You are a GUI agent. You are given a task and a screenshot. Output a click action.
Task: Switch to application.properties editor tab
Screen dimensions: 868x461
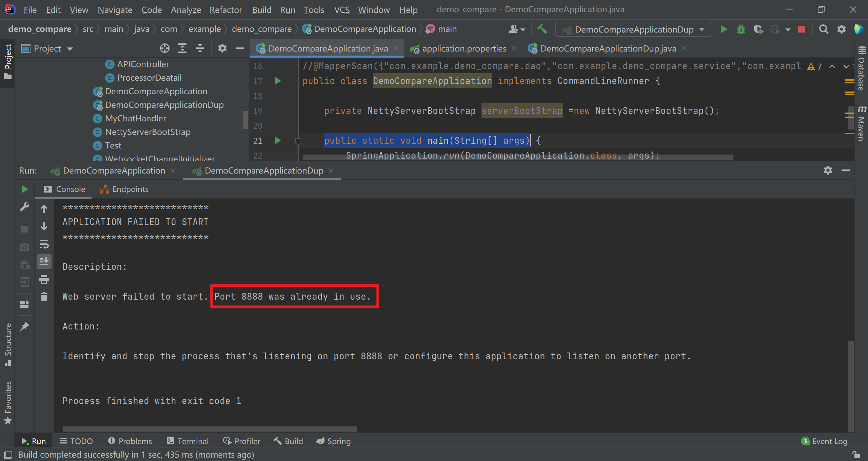464,49
